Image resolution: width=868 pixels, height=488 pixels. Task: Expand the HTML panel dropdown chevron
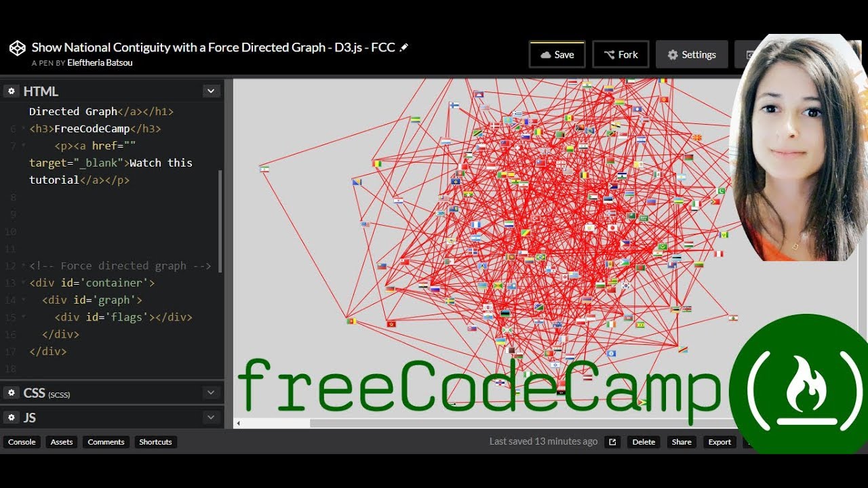pyautogui.click(x=211, y=91)
